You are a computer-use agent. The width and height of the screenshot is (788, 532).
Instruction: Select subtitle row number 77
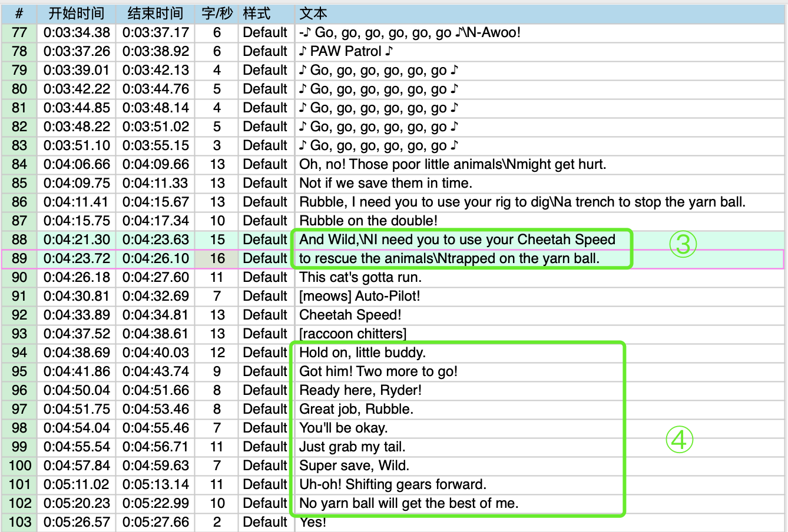(19, 32)
